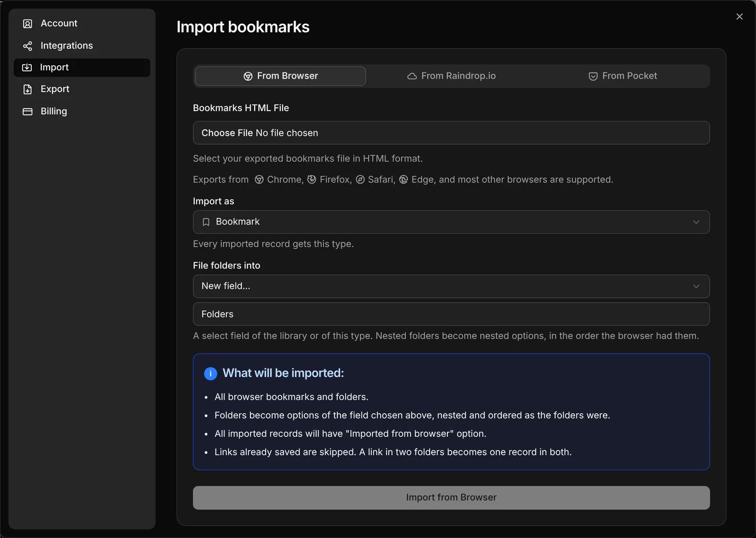Click the cloud icon beside From Raindrop.io
Image resolution: width=756 pixels, height=538 pixels.
(412, 77)
